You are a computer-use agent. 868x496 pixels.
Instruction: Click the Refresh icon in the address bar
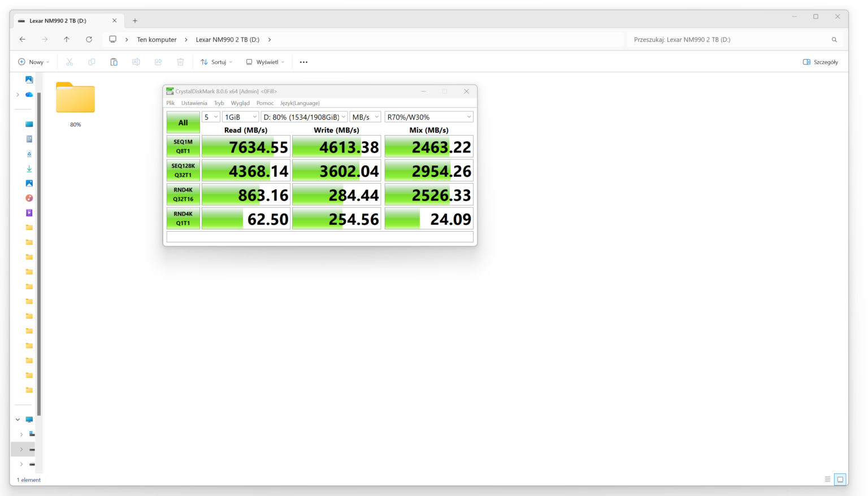click(89, 40)
